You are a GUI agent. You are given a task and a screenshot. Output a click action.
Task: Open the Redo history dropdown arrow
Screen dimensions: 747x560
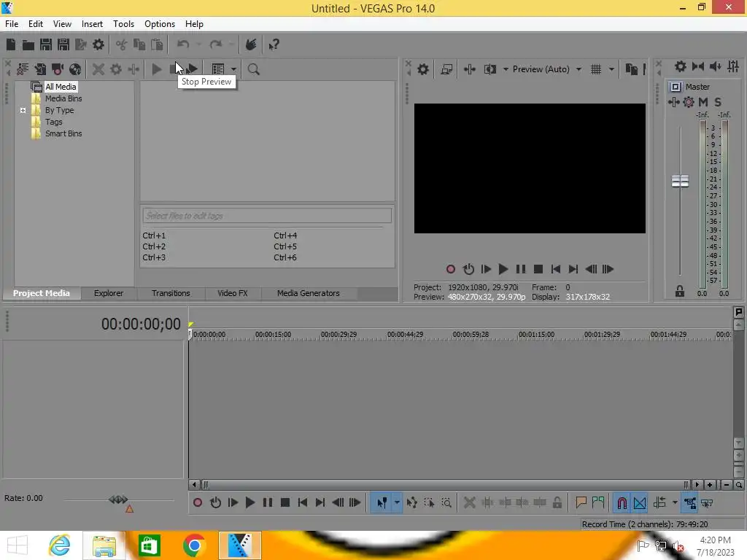point(231,44)
